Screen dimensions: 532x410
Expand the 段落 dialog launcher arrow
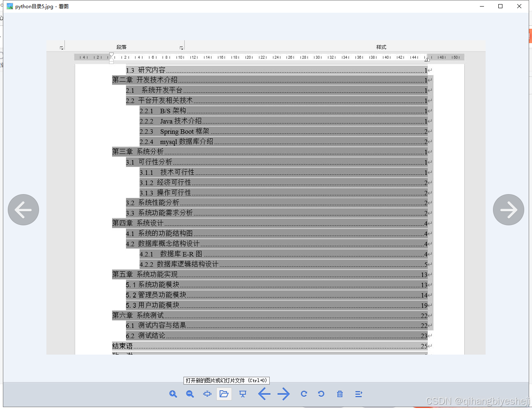(x=181, y=48)
